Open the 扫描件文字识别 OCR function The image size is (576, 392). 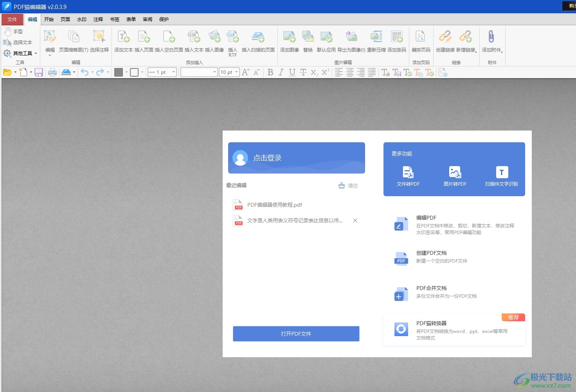coord(502,176)
